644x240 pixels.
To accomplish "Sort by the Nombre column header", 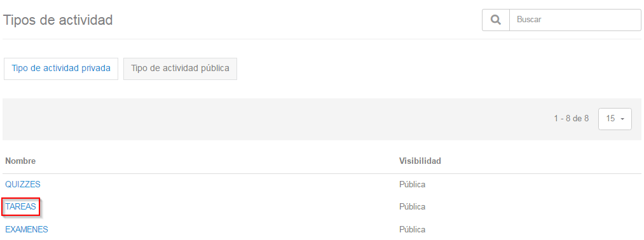I will 20,161.
